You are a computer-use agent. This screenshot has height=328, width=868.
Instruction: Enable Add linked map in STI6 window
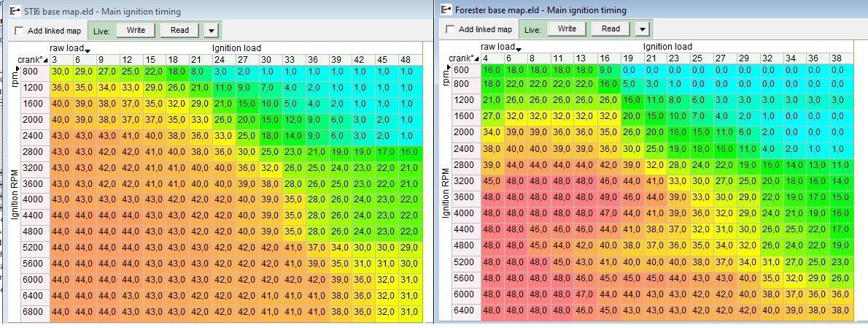19,31
